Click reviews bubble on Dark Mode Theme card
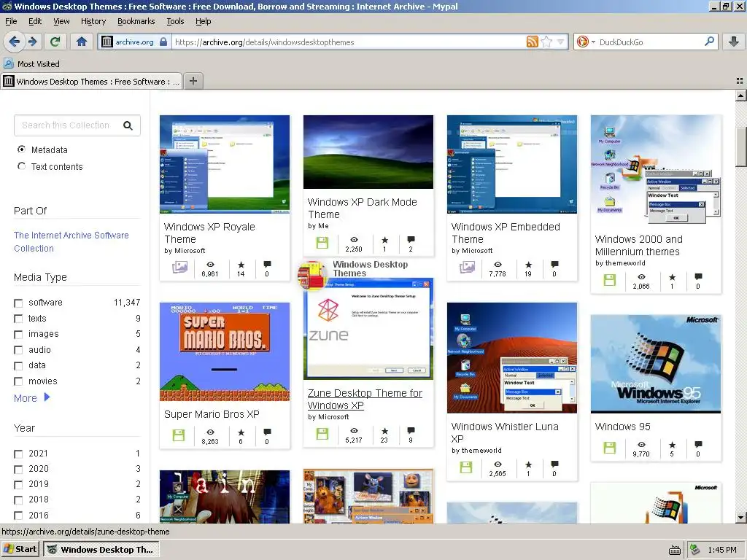The image size is (747, 560). tap(411, 239)
